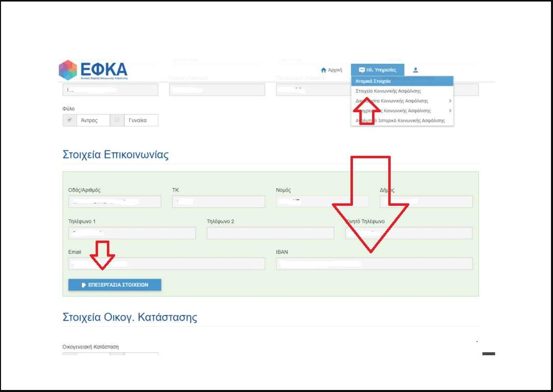Check the Άντρας checkbox
553x392 pixels.
tap(69, 120)
